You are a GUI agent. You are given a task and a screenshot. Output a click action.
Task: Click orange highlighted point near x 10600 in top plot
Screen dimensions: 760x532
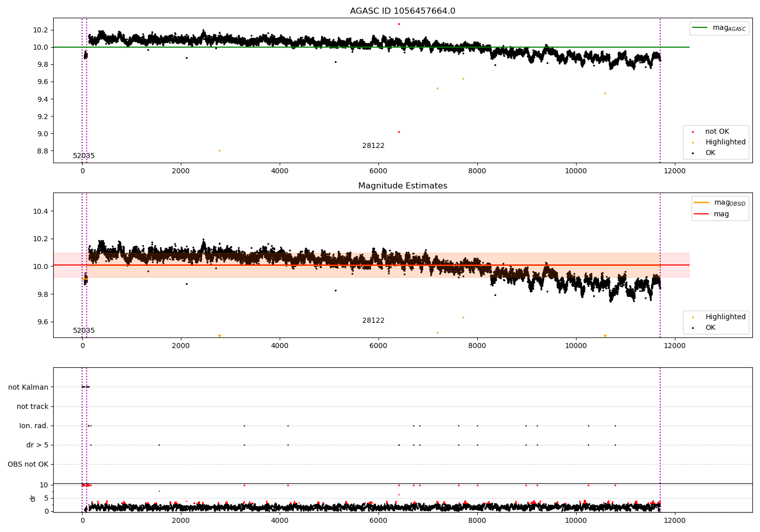coord(605,93)
